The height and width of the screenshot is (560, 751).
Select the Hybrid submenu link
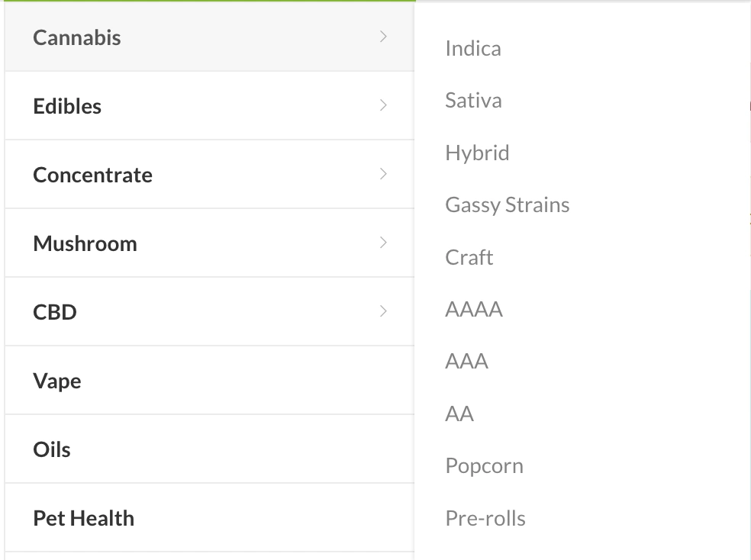[477, 153]
